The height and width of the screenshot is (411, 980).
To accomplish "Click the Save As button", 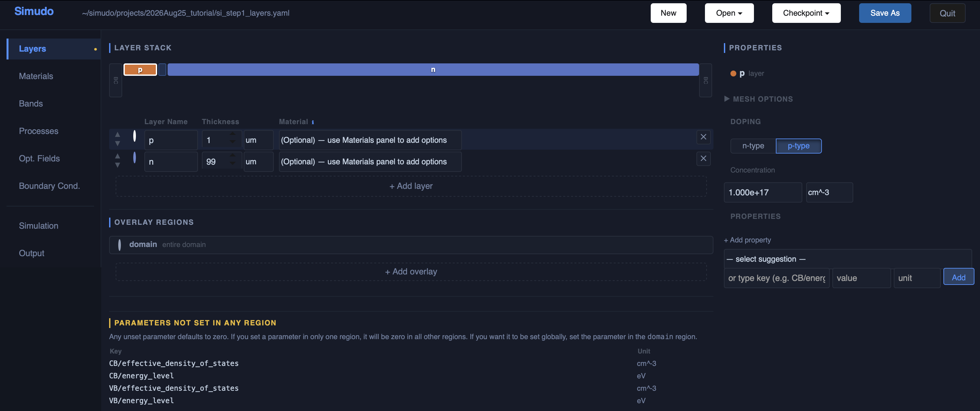I will pos(885,13).
